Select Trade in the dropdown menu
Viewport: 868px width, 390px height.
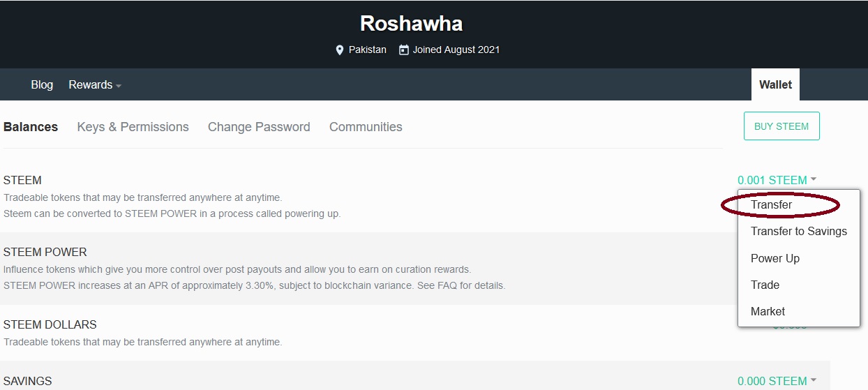765,285
